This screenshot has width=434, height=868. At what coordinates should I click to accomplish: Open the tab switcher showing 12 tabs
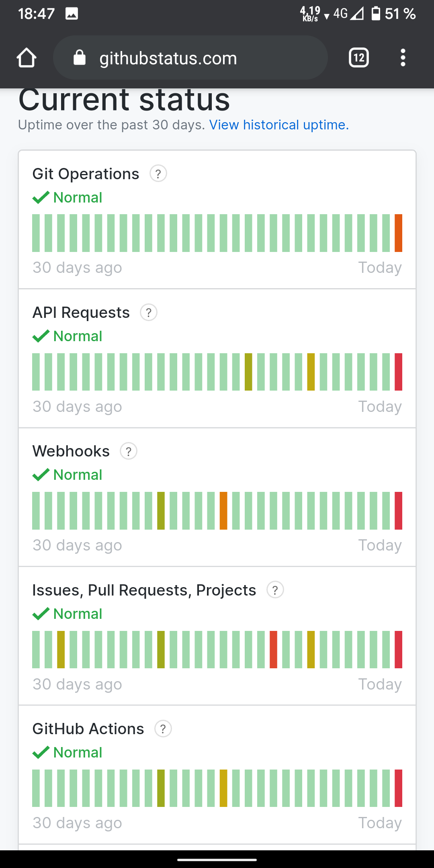(x=359, y=57)
